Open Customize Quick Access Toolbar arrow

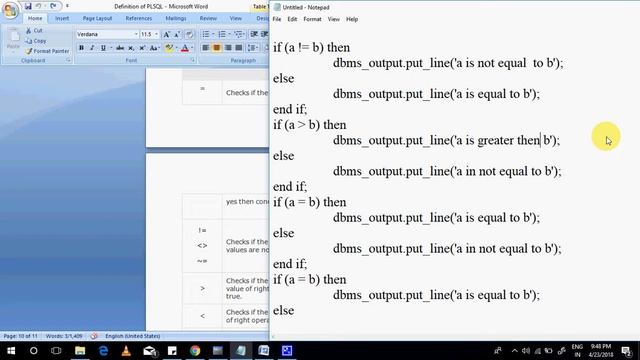click(67, 6)
